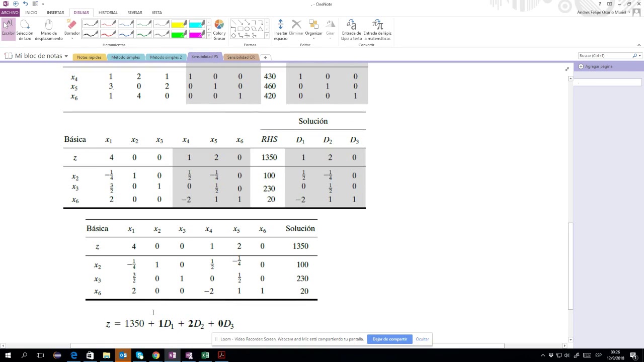Open the Windows notification center icon
644x362 pixels.
click(633, 355)
